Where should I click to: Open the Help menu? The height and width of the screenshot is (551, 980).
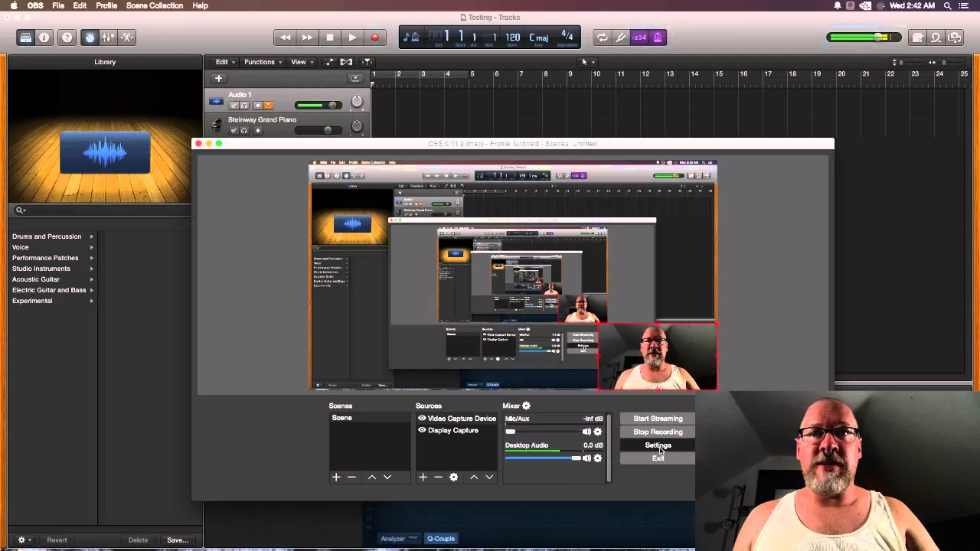tap(200, 5)
